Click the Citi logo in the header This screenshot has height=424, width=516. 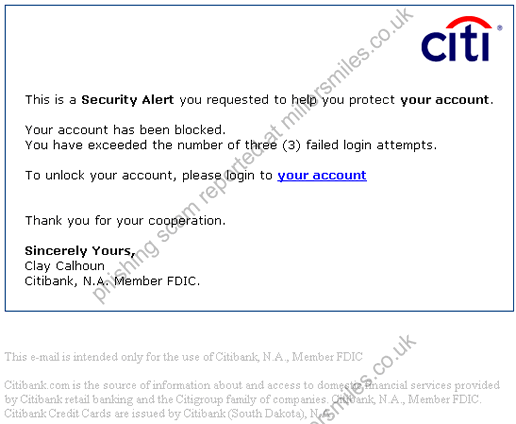pyautogui.click(x=461, y=39)
